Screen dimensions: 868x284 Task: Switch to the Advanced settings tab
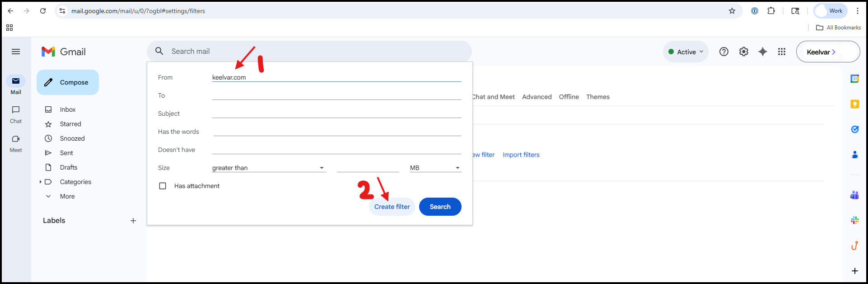pos(537,97)
